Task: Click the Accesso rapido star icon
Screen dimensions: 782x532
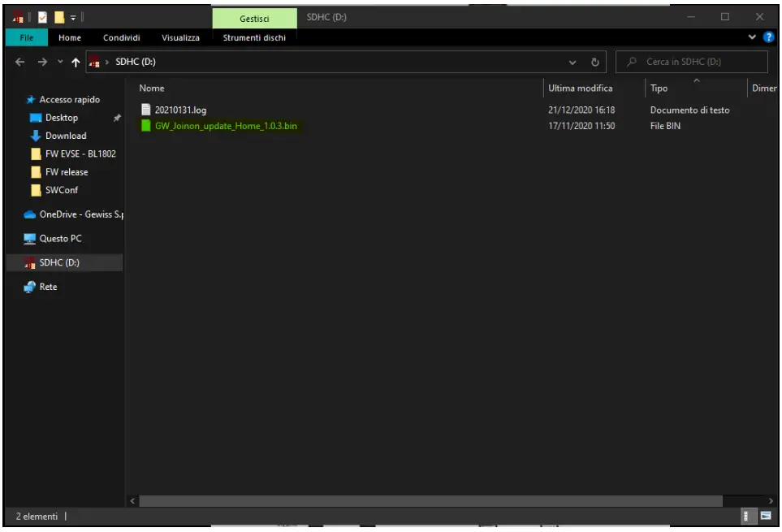Action: pyautogui.click(x=30, y=99)
